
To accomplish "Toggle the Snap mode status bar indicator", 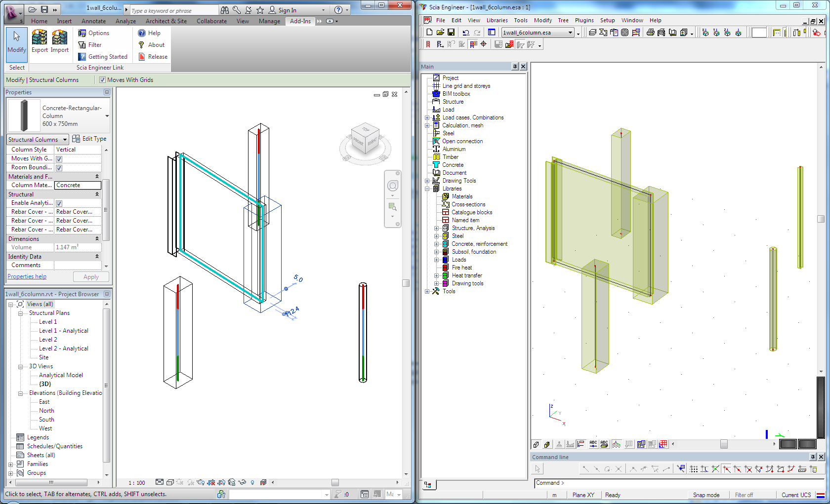I will (706, 495).
